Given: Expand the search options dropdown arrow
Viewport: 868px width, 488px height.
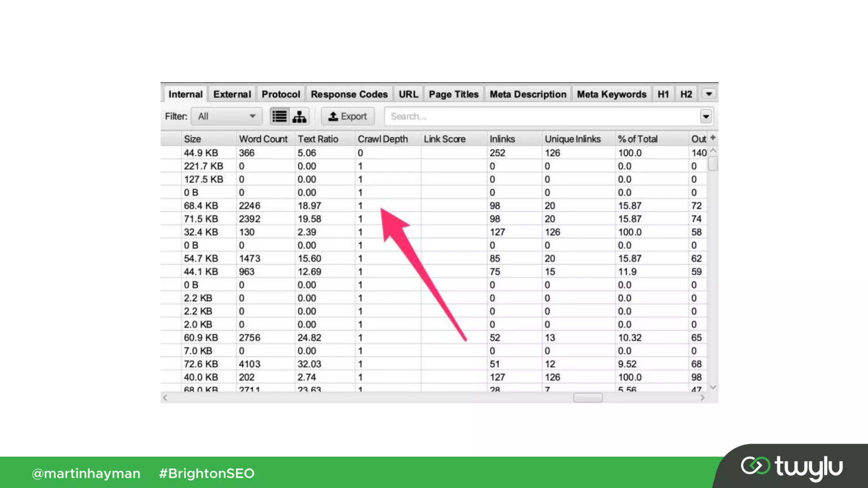Looking at the screenshot, I should click(706, 116).
